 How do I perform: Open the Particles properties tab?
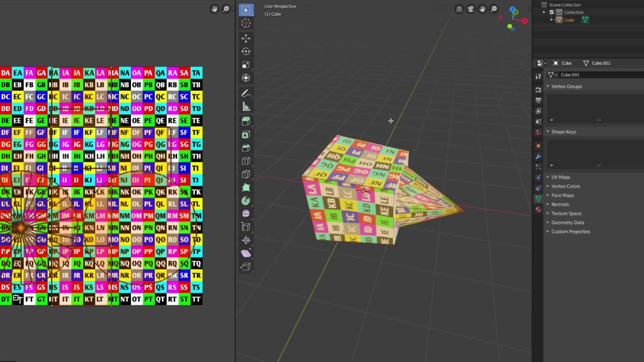click(538, 167)
